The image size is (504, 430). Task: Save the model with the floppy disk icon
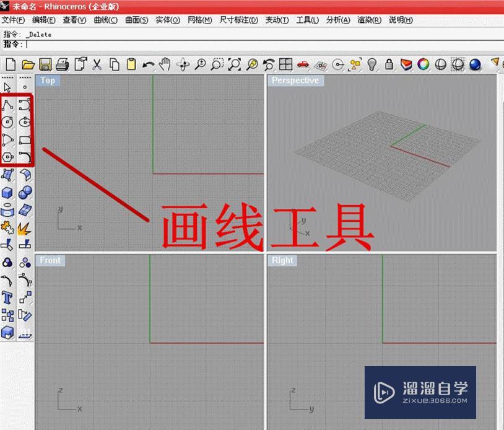tap(45, 64)
